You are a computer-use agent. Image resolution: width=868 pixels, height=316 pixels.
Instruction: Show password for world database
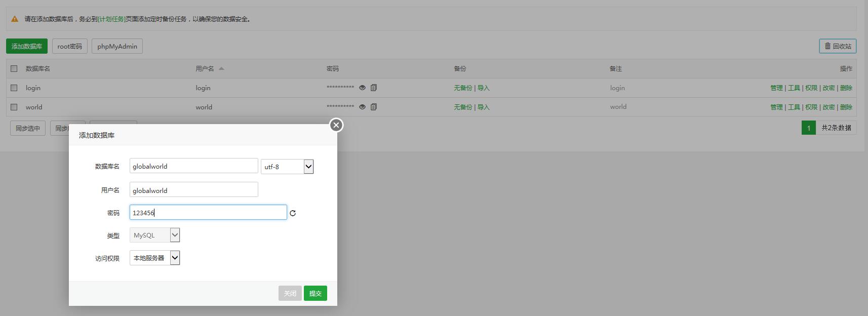pos(362,107)
